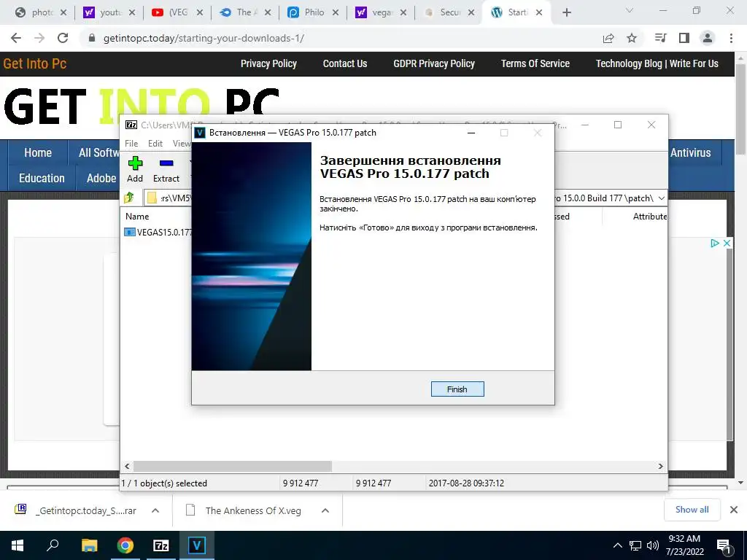747x560 pixels.
Task: Close the 'vega' Yahoo tab
Action: click(403, 12)
